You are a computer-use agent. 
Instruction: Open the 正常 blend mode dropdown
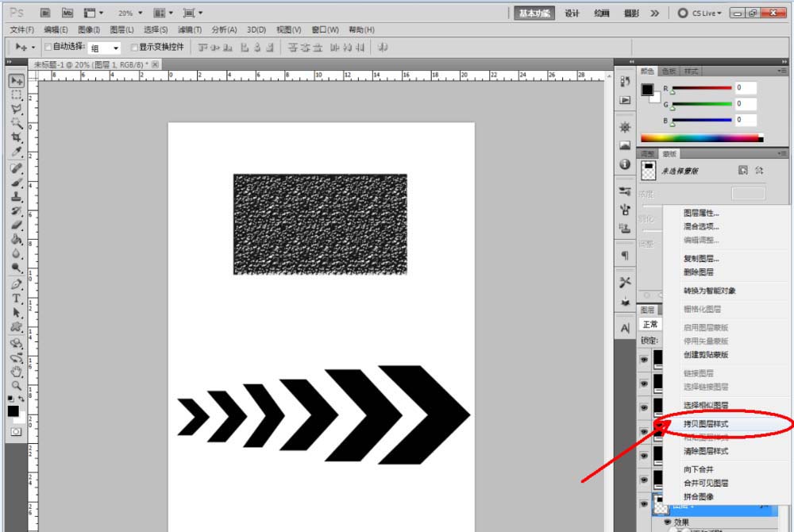[652, 325]
